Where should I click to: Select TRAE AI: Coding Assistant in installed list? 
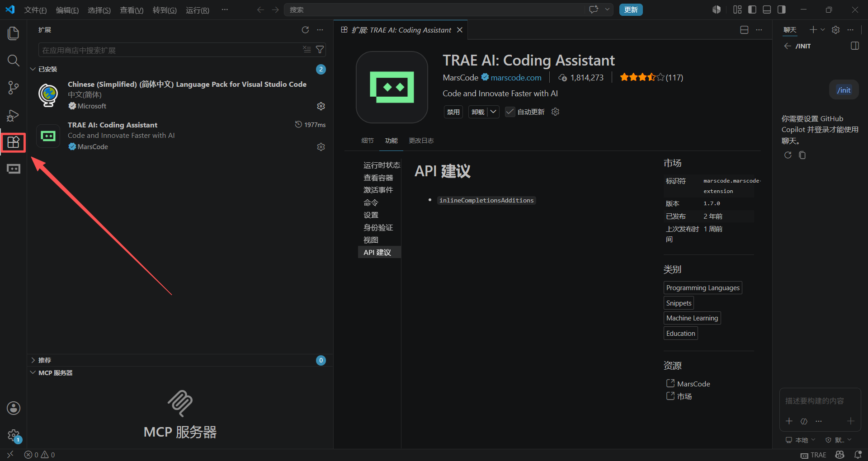pos(181,136)
